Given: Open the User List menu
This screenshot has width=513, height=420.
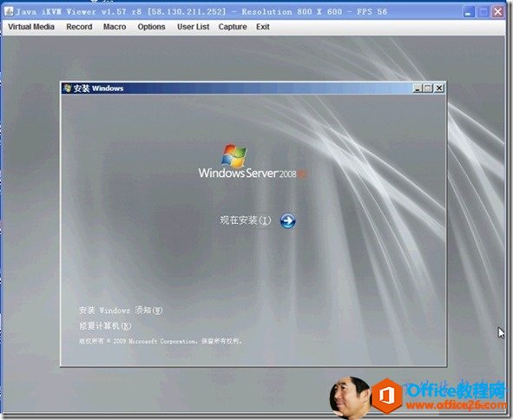Looking at the screenshot, I should pyautogui.click(x=193, y=27).
